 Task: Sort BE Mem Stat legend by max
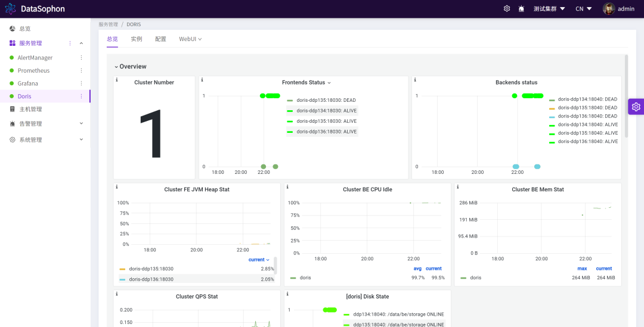pyautogui.click(x=582, y=269)
